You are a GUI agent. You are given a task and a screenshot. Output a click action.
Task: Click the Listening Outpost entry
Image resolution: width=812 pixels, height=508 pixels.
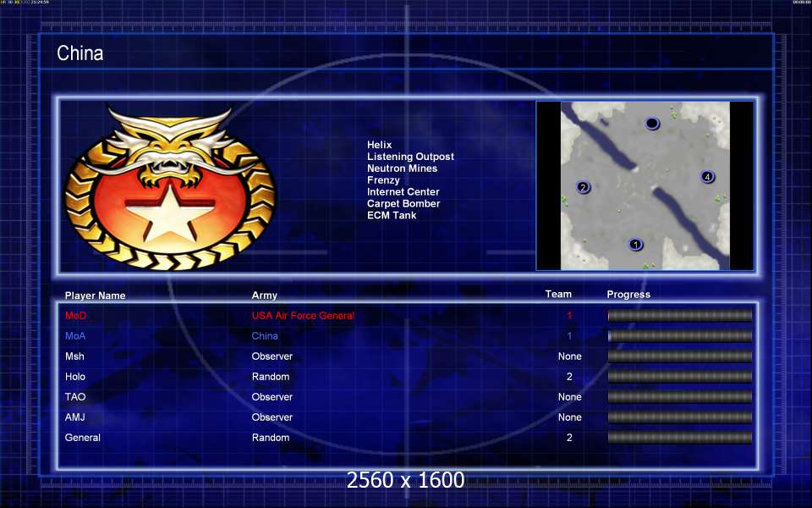click(x=410, y=157)
